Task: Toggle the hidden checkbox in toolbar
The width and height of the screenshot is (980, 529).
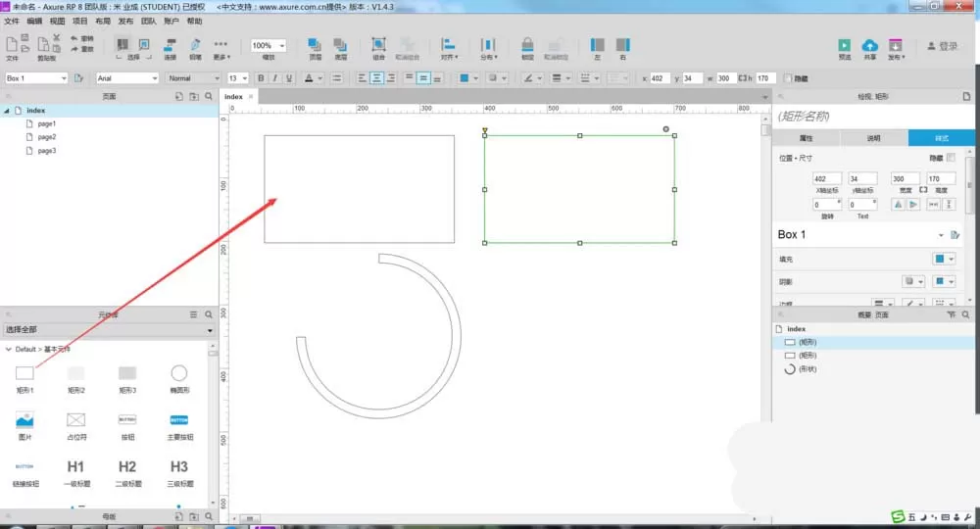Action: pyautogui.click(x=788, y=78)
